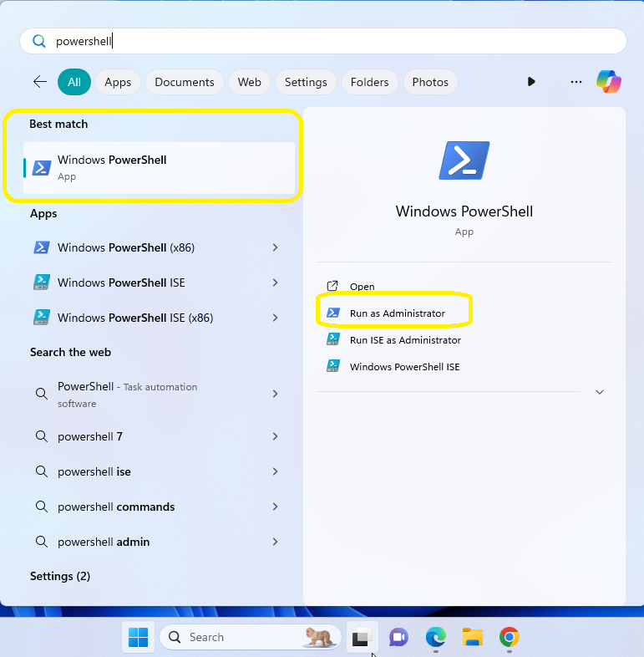Click the Windows PowerShell title in preview
Screen dimensions: 644x657
coord(464,211)
